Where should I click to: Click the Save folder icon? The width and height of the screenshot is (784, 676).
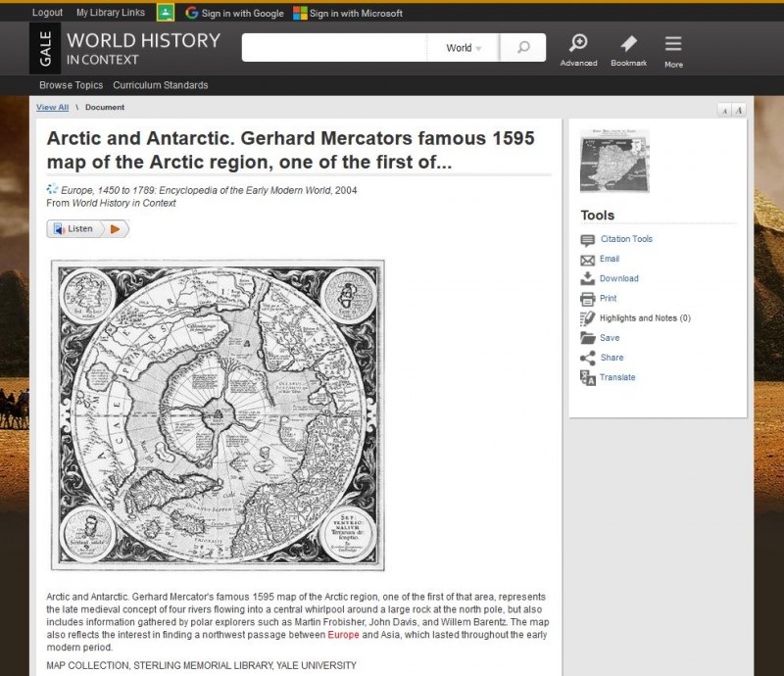(587, 338)
